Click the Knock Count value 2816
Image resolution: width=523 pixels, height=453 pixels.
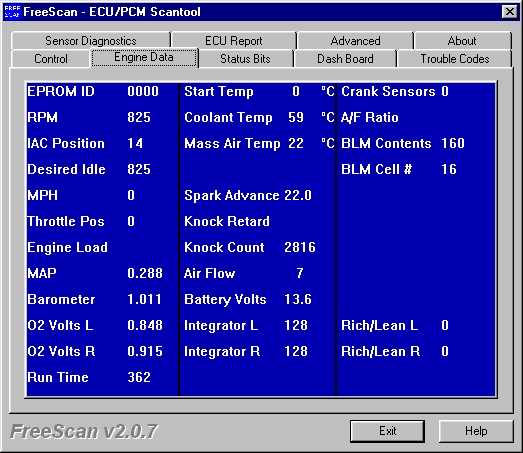pyautogui.click(x=300, y=247)
